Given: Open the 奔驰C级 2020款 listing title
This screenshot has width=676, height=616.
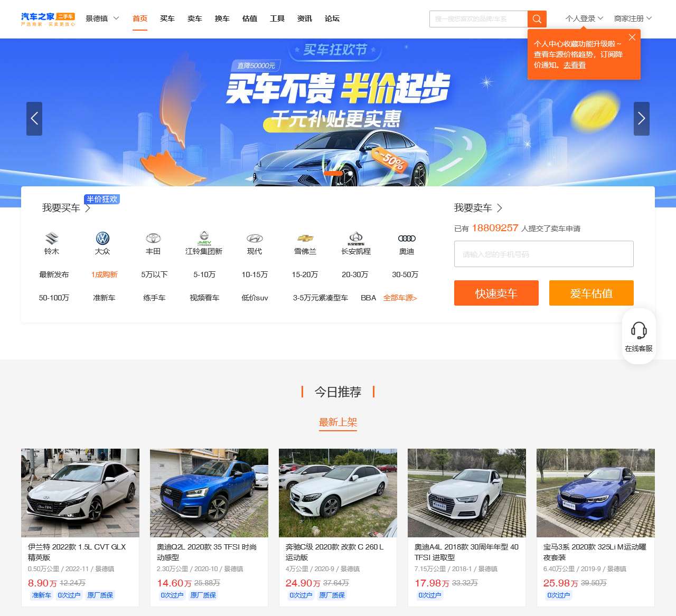Looking at the screenshot, I should point(335,552).
